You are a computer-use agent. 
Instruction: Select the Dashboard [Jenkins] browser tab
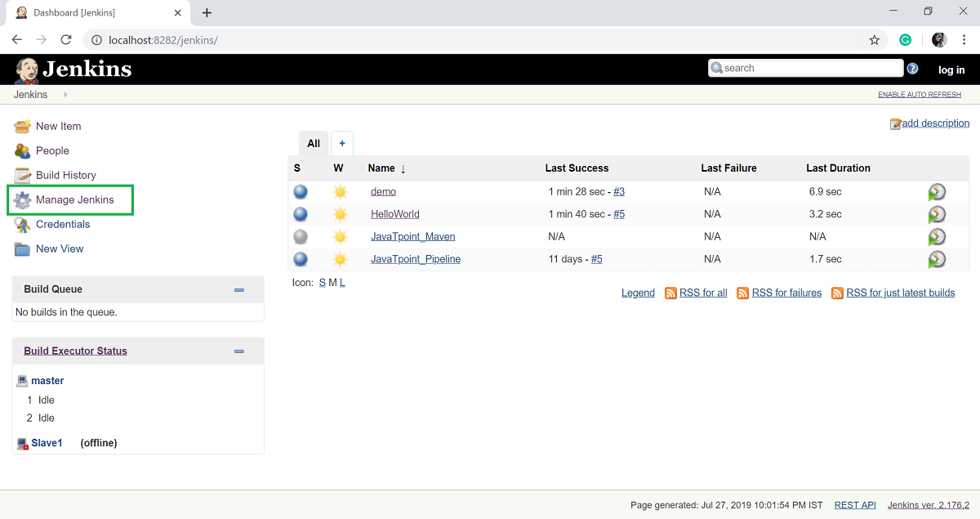click(98, 13)
